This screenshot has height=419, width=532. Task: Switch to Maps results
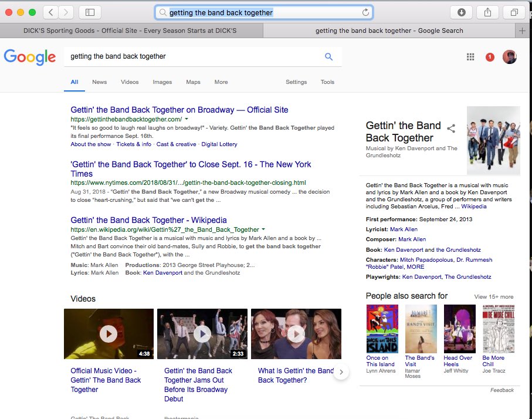tap(193, 82)
